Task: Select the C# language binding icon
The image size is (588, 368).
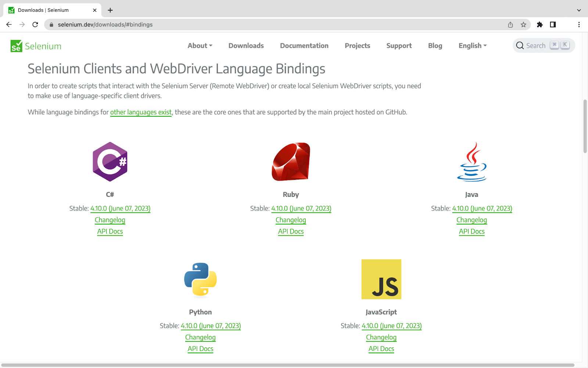Action: tap(110, 162)
